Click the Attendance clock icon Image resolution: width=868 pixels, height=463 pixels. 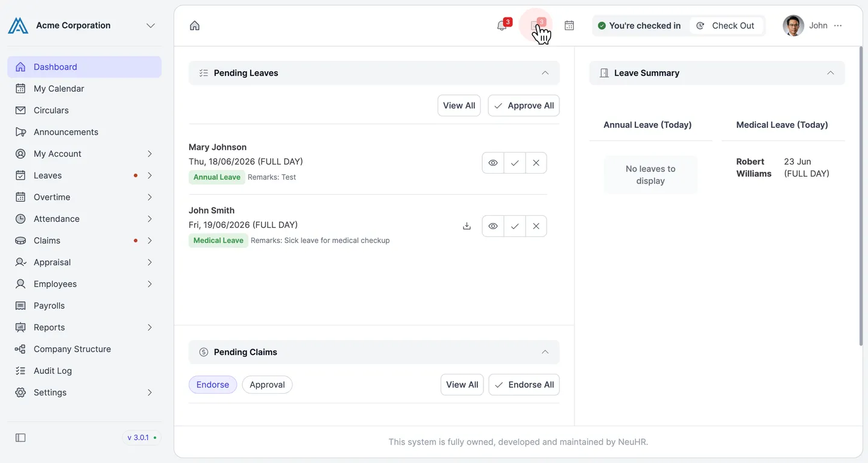pos(20,219)
